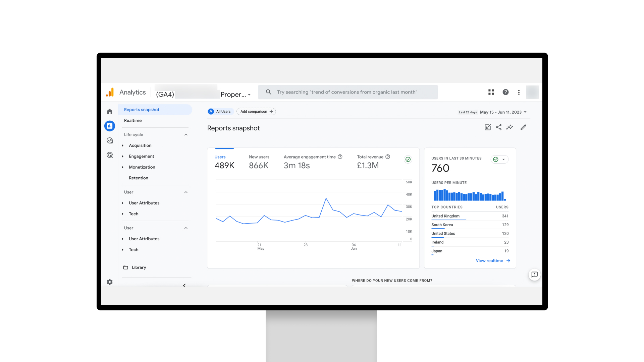Viewport: 644px width, 362px height.
Task: Open the send feedback icon button
Action: click(534, 275)
